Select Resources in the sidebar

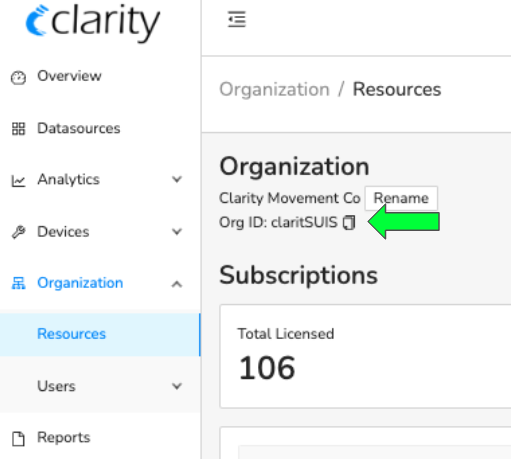(100, 334)
